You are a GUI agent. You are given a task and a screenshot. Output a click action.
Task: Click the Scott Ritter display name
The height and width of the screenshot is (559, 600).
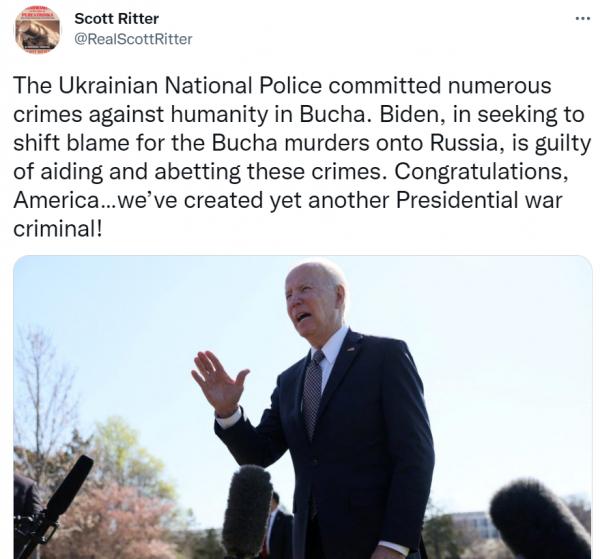[x=116, y=19]
